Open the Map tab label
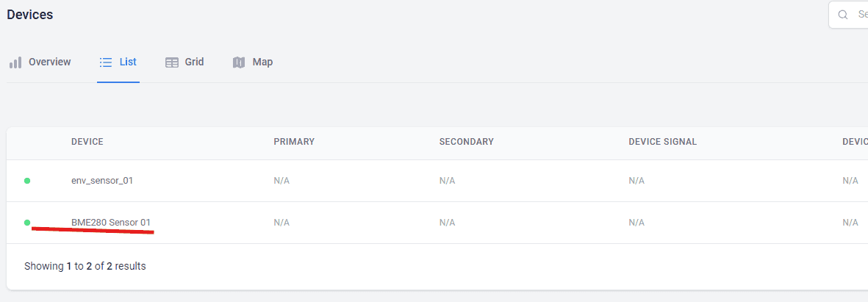The image size is (868, 302). pyautogui.click(x=262, y=62)
